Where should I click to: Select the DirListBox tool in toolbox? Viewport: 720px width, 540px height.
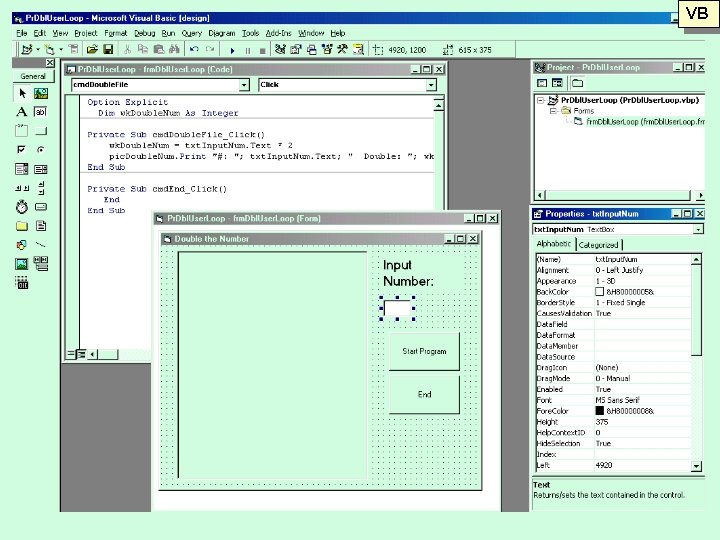click(x=22, y=226)
